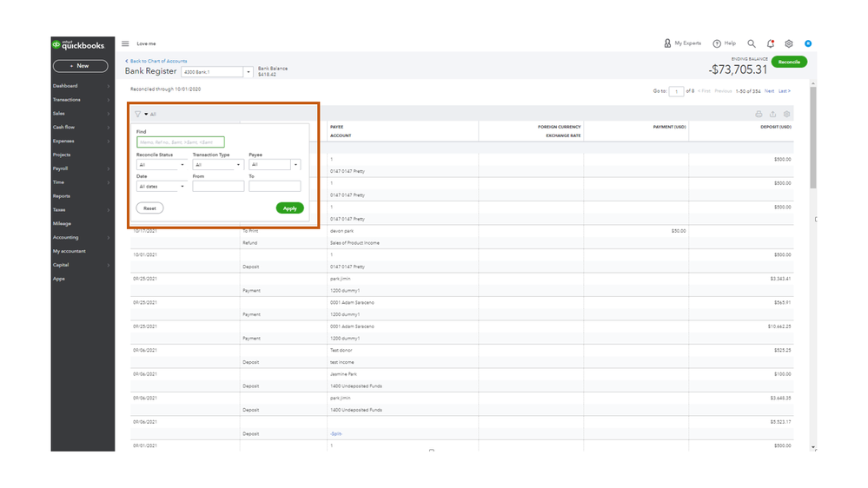This screenshot has height=488, width=868.
Task: Export the register with the export icon
Action: click(772, 114)
